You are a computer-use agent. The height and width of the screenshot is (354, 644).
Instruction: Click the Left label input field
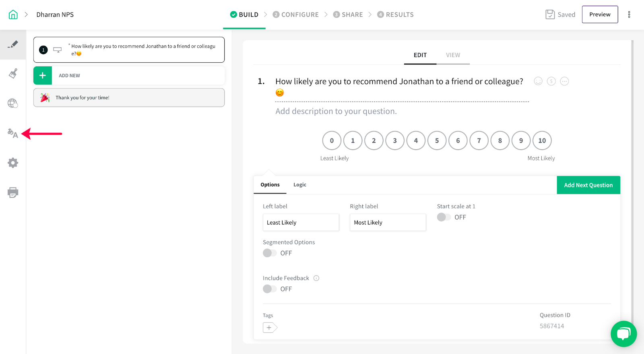[301, 222]
